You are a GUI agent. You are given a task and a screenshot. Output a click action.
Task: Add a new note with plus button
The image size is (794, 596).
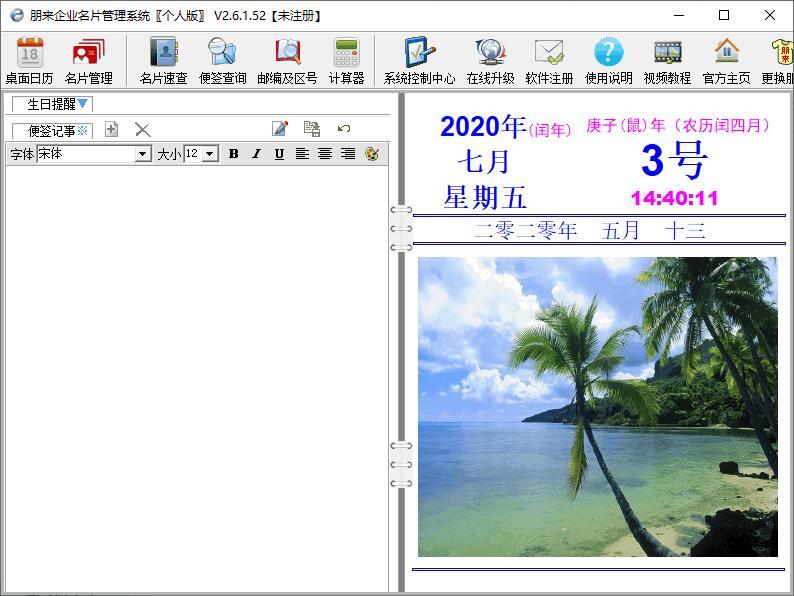pos(111,129)
